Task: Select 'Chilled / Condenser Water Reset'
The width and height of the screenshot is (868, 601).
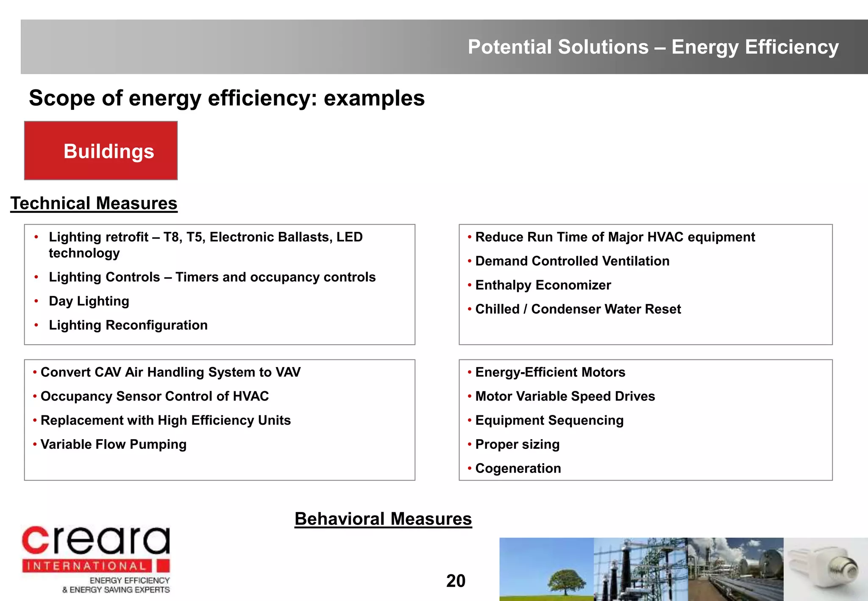Action: pyautogui.click(x=578, y=309)
